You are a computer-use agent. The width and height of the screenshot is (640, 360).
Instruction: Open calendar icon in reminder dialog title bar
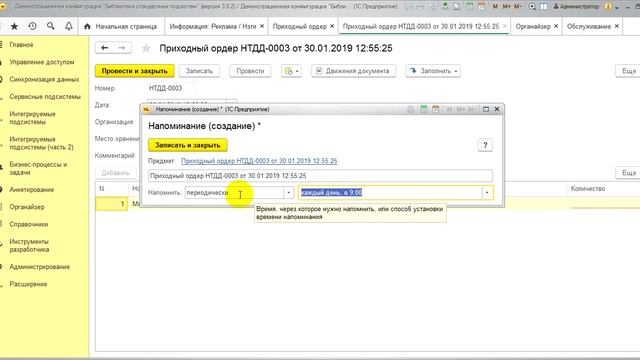pyautogui.click(x=436, y=109)
